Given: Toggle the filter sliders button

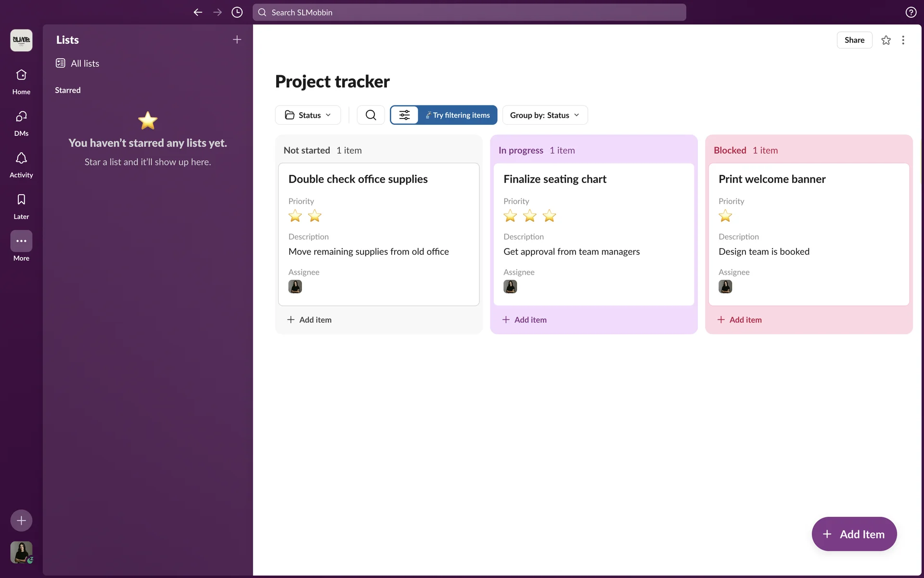Looking at the screenshot, I should (x=404, y=115).
